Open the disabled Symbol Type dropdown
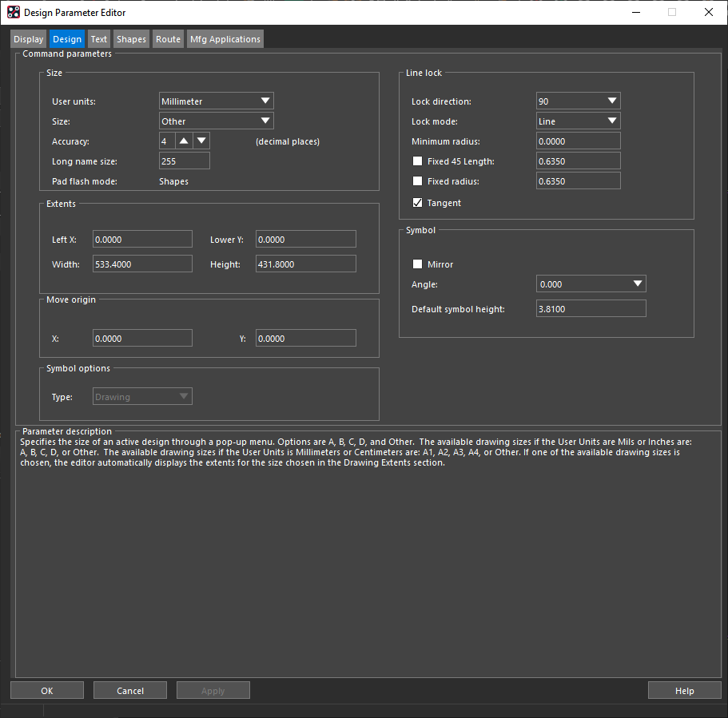Screen dimensions: 728x718 click(142, 396)
